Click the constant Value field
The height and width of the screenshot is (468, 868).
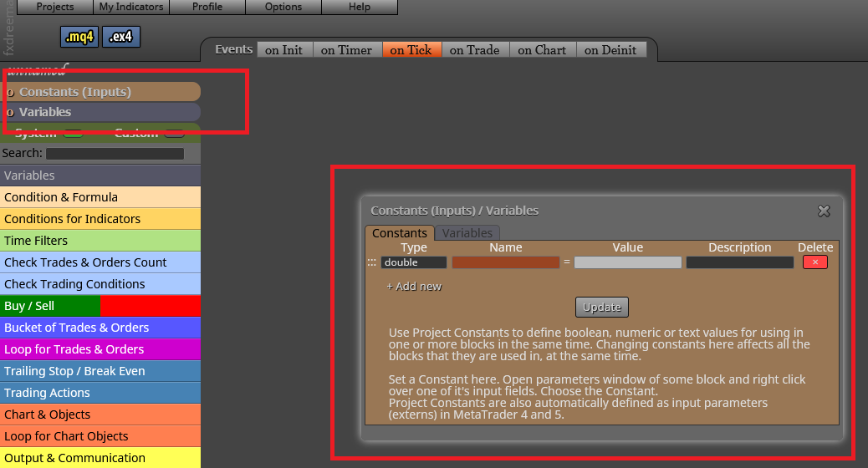[x=628, y=262]
